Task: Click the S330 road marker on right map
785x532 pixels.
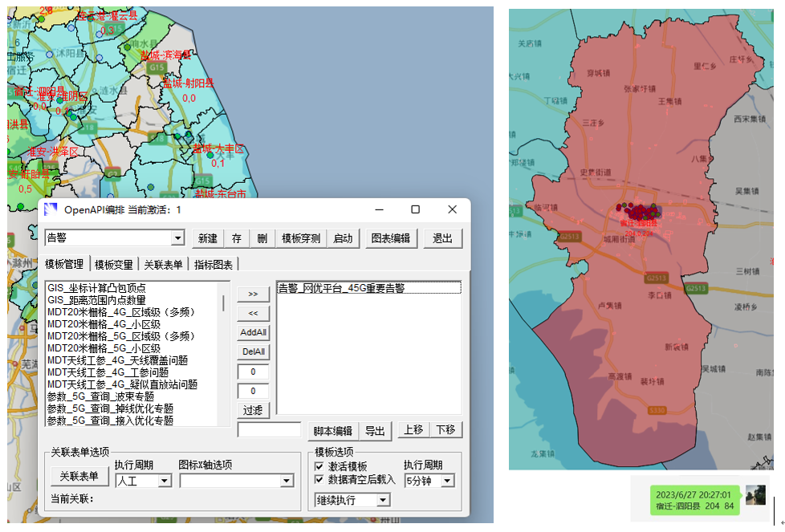Action: click(x=657, y=409)
